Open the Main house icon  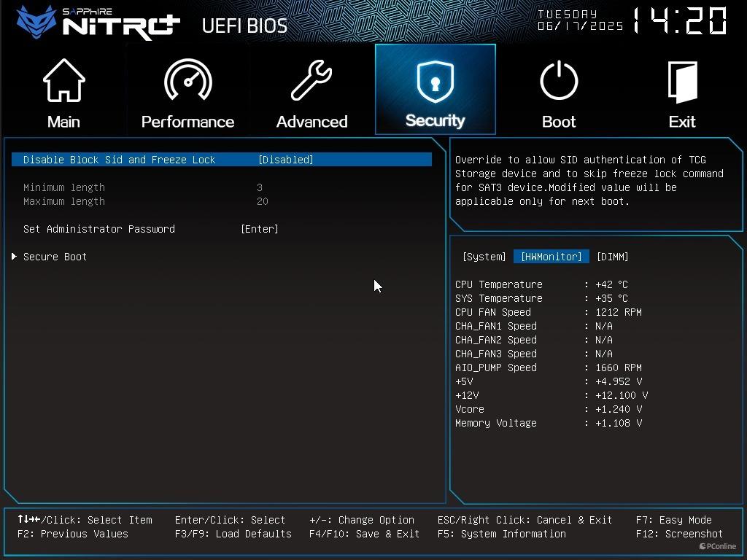click(x=64, y=80)
